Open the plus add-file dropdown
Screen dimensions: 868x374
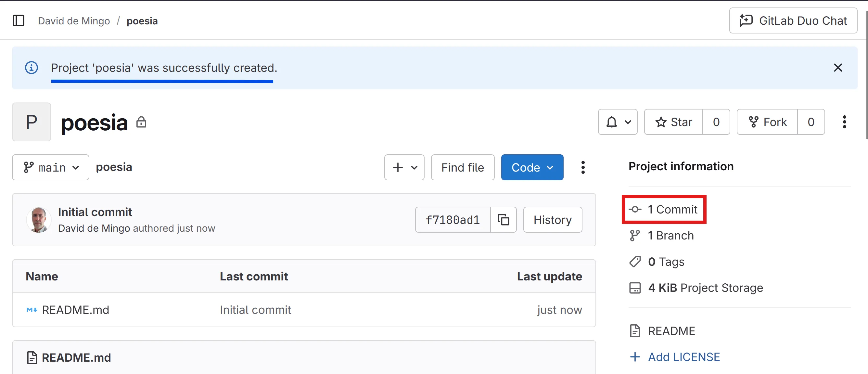[404, 167]
